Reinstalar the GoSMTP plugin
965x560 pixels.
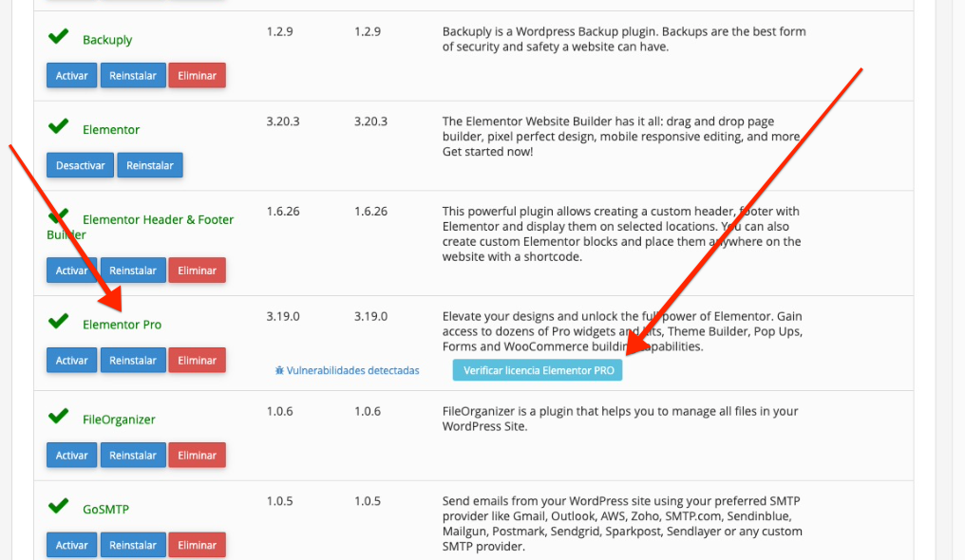(x=133, y=545)
